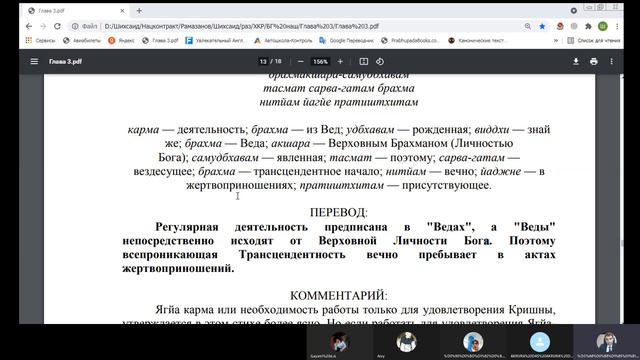Image resolution: width=640 pixels, height=360 pixels.
Task: Download the PDF file
Action: click(576, 62)
